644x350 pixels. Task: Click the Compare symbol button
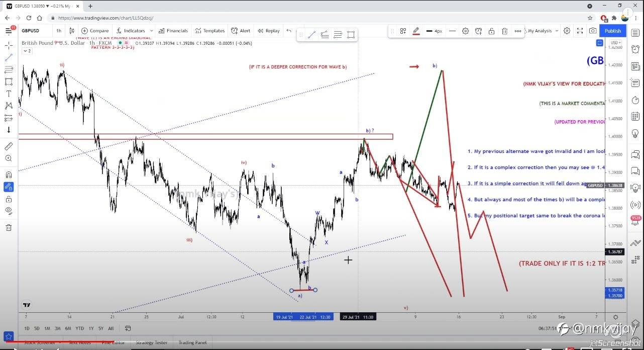(x=95, y=31)
